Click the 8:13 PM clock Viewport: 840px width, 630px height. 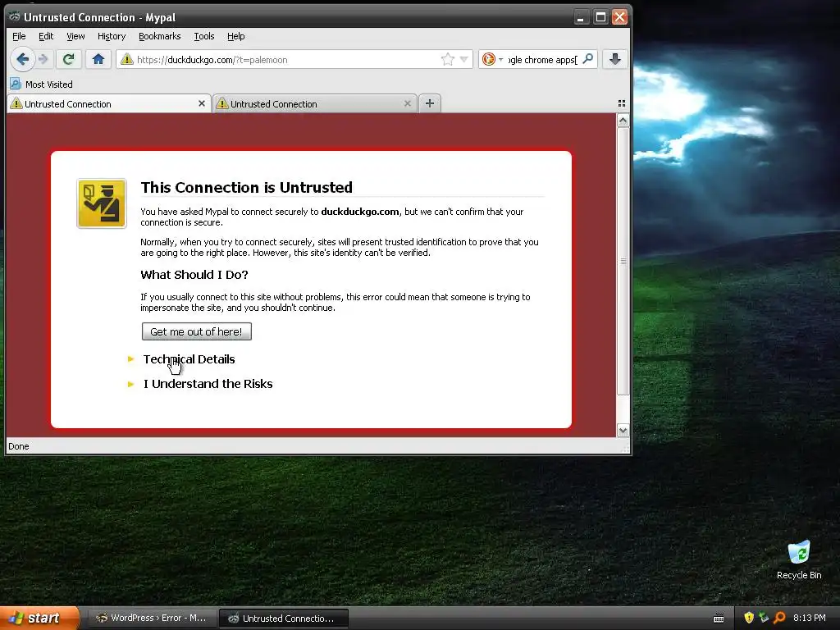pos(810,618)
